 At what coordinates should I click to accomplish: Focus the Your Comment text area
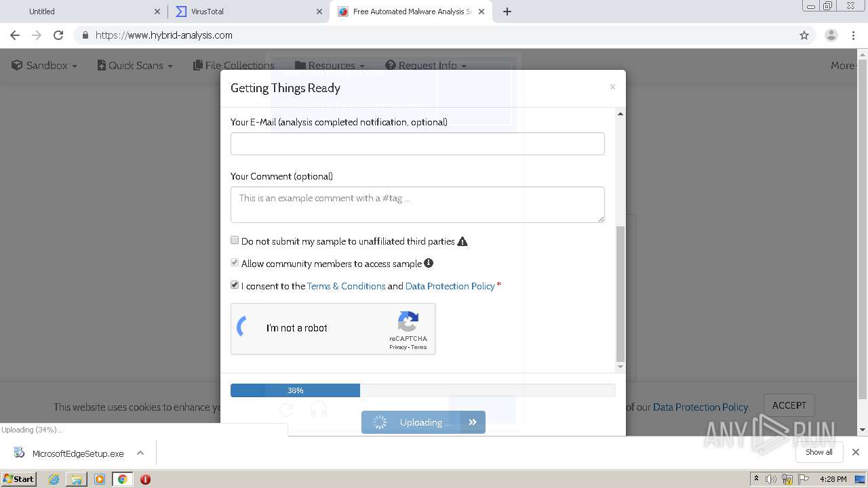coord(418,205)
